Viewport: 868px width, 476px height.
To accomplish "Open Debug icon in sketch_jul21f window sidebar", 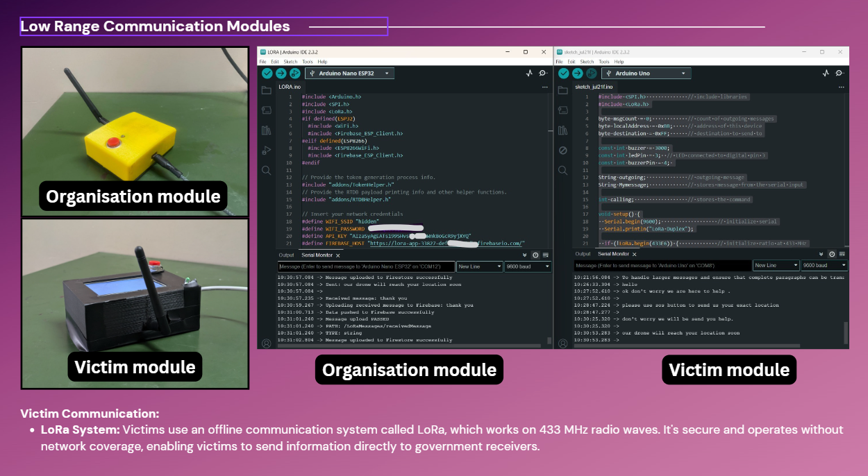I will [x=563, y=150].
